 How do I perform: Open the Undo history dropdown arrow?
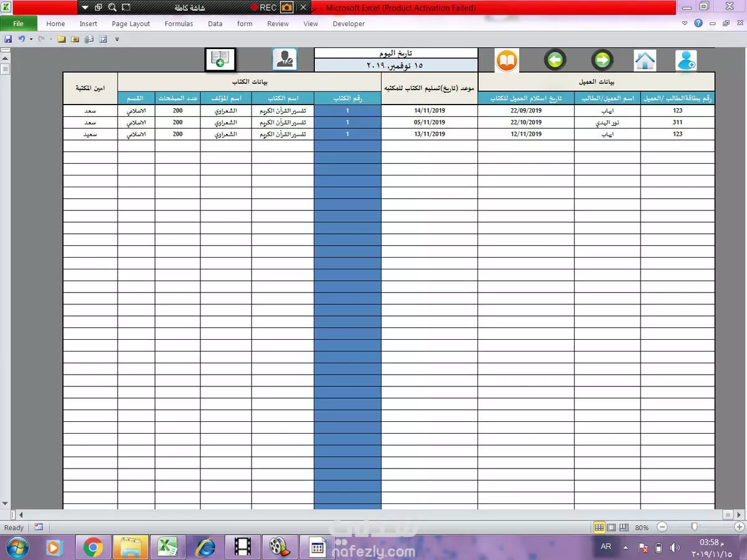[31, 39]
